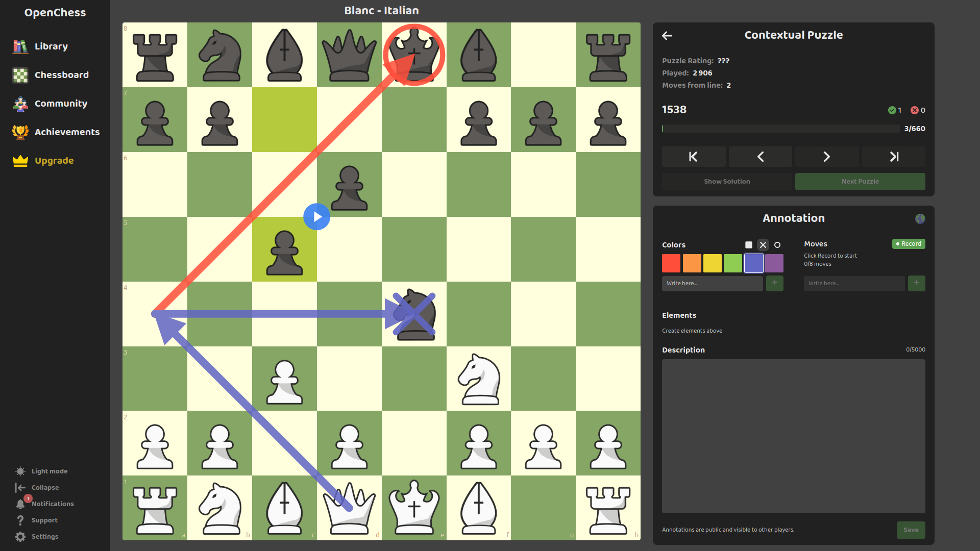This screenshot has height=551, width=980.
Task: Click the Library books icon
Action: (x=20, y=46)
